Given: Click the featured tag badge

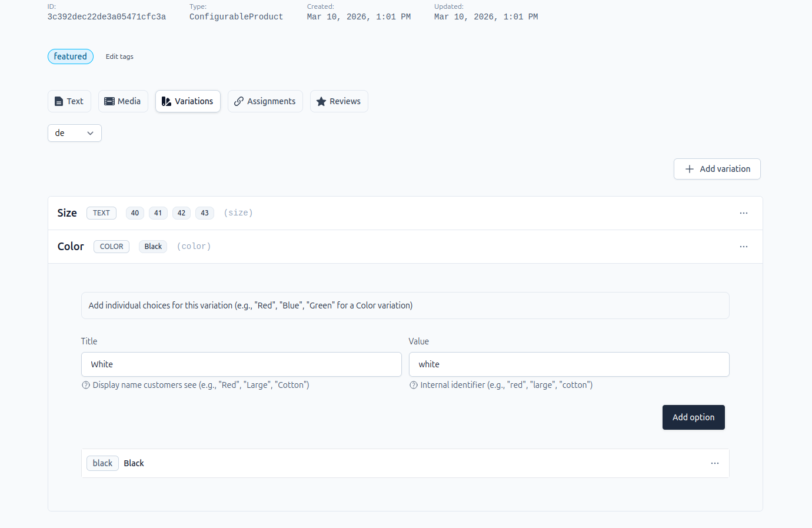Looking at the screenshot, I should [x=71, y=57].
